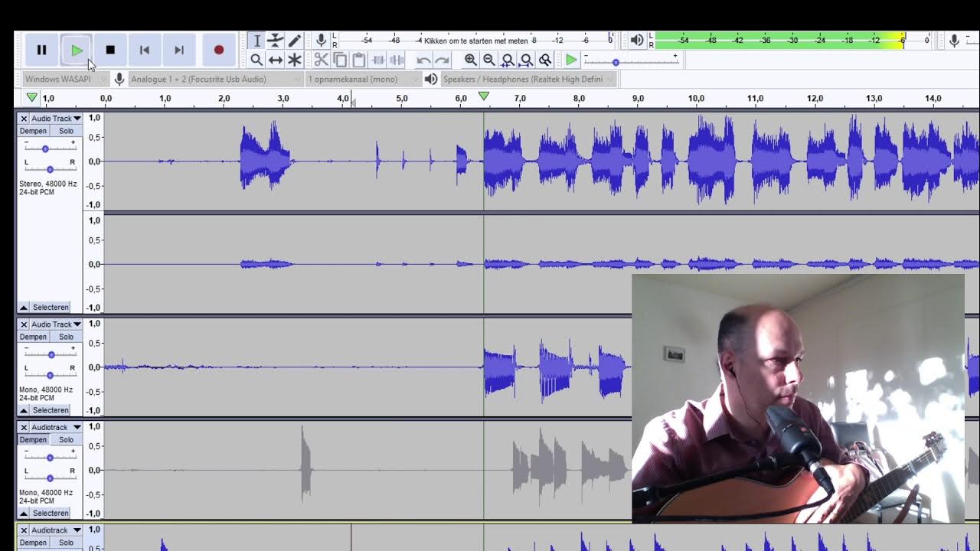Click speaker icon beside playback device dropdown
Image resolution: width=980 pixels, height=551 pixels.
pos(431,79)
